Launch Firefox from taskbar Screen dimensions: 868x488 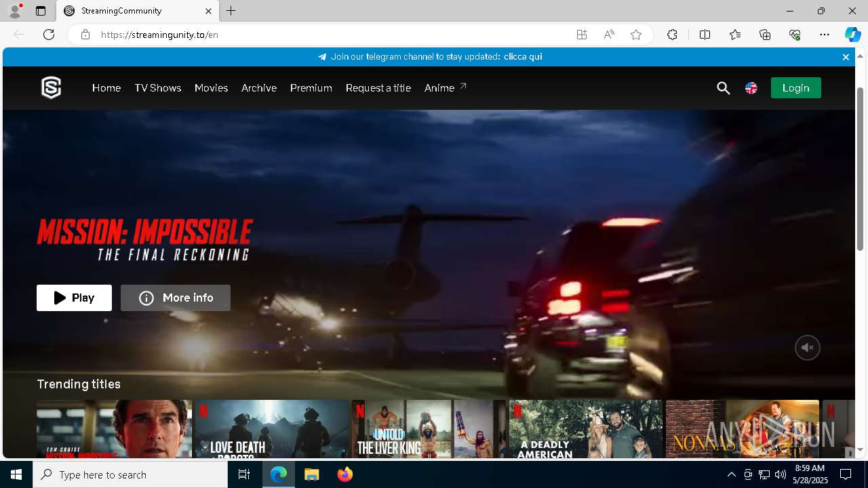click(344, 474)
